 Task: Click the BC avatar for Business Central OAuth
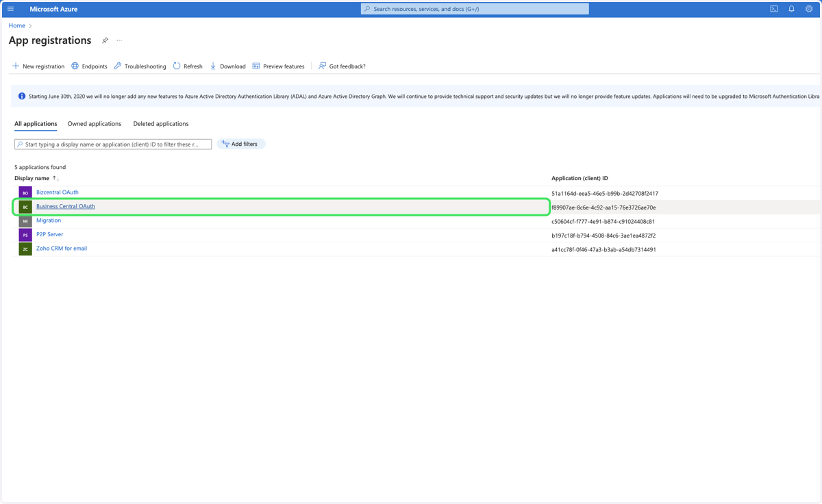point(25,207)
